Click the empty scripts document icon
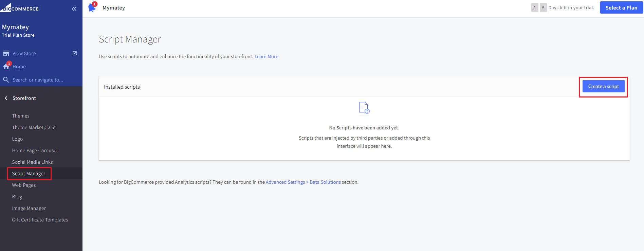The width and height of the screenshot is (644, 251). pyautogui.click(x=364, y=108)
